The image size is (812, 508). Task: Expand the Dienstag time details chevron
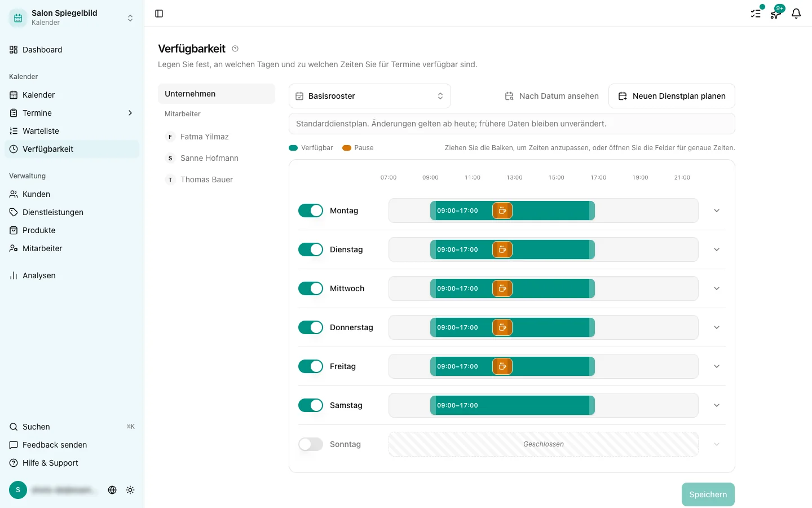[x=717, y=249]
